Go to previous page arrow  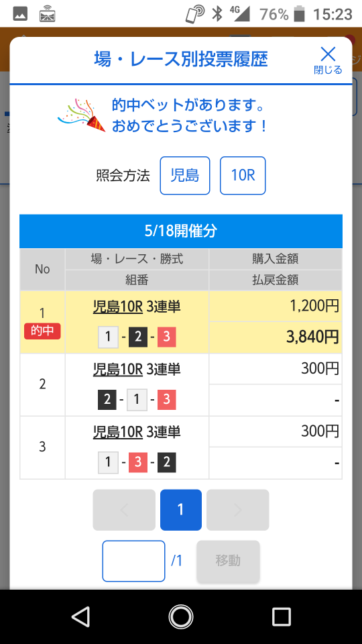pyautogui.click(x=124, y=510)
